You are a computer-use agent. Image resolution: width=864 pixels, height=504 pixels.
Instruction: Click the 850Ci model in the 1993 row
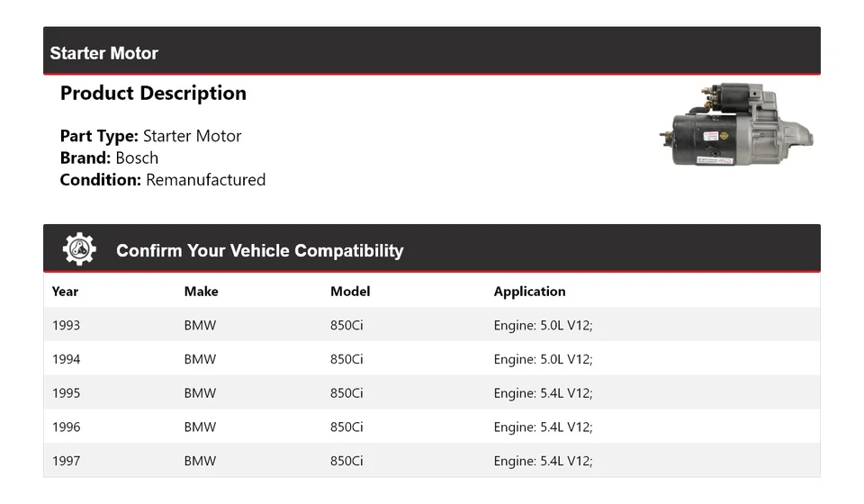click(346, 325)
